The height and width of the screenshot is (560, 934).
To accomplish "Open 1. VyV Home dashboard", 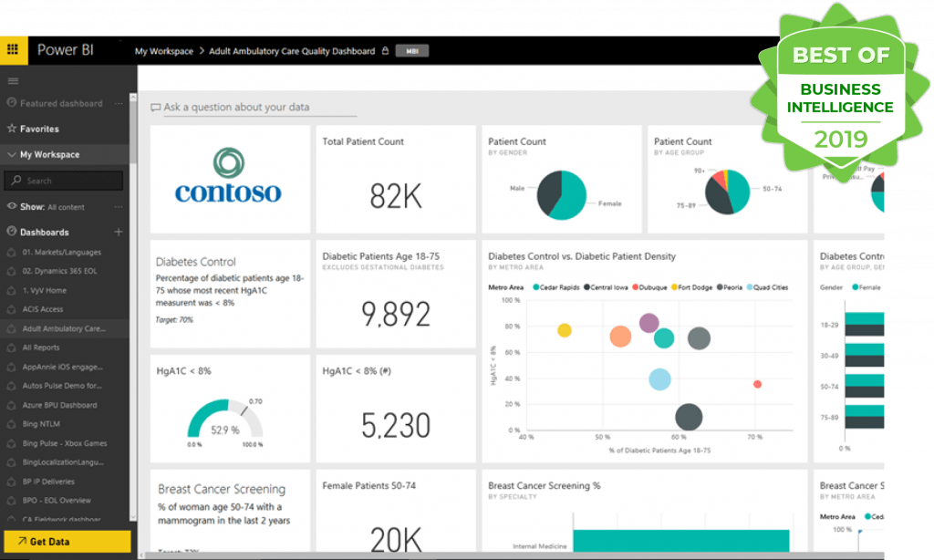I will tap(44, 290).
